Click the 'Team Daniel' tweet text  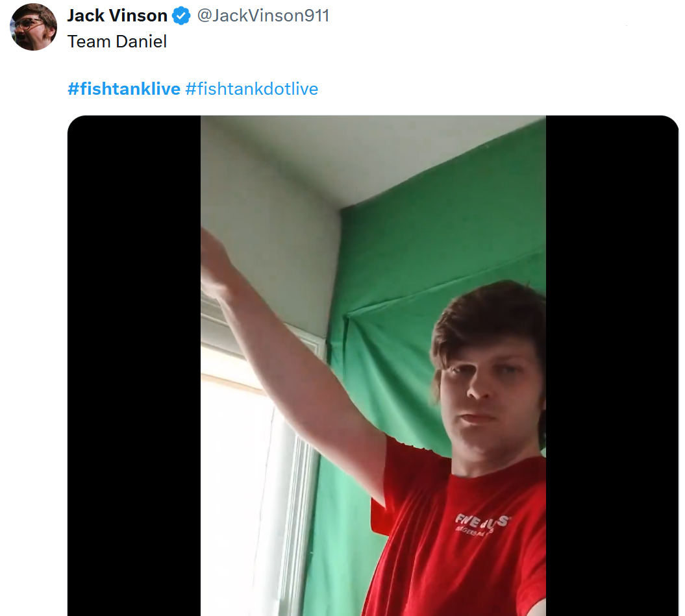click(x=117, y=42)
